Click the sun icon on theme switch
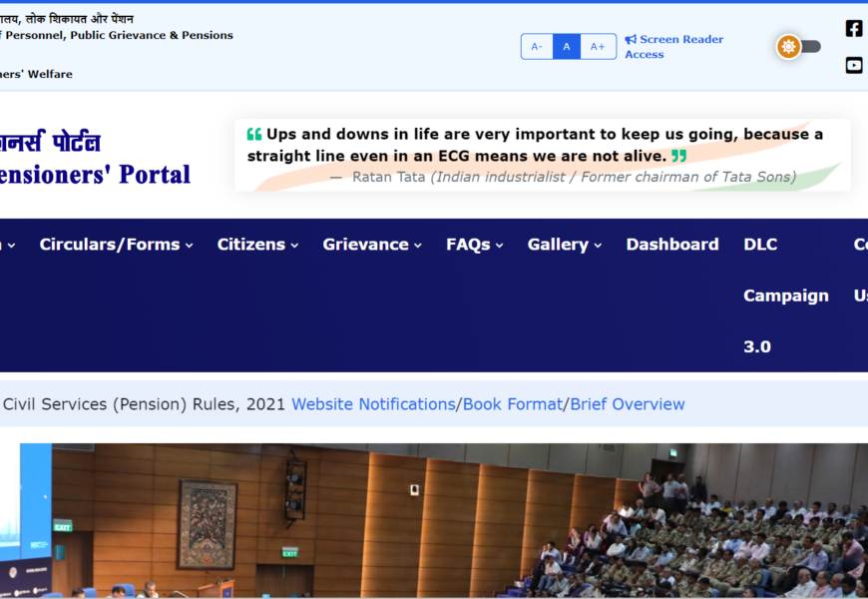This screenshot has width=868, height=599. click(789, 47)
